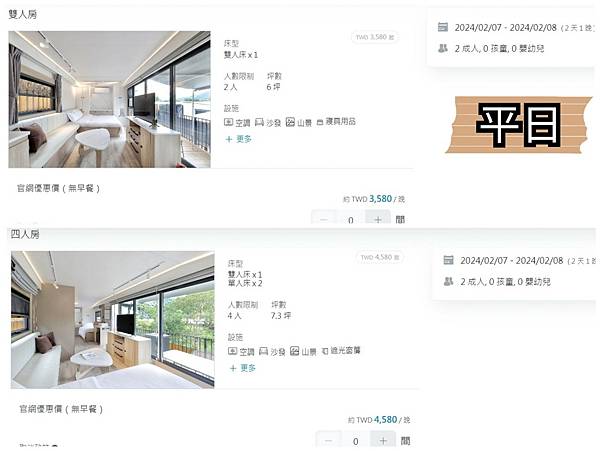Click the air conditioning icon in quad room
Viewport: 600px width, 451px height.
point(232,351)
